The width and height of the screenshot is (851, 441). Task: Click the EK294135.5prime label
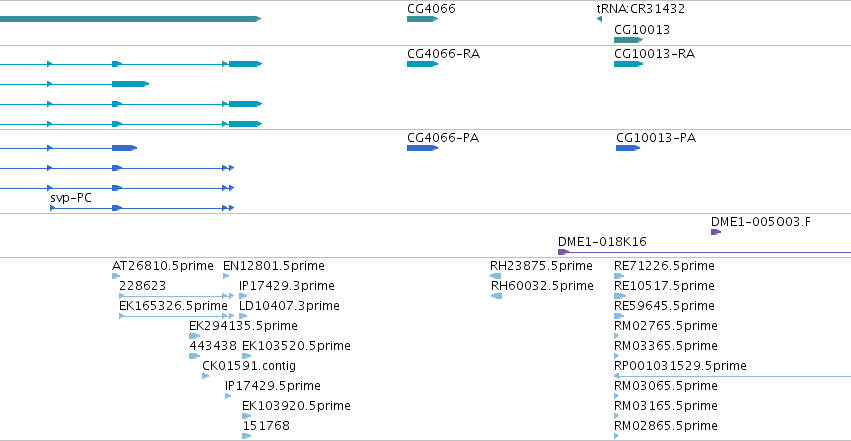pos(243,326)
